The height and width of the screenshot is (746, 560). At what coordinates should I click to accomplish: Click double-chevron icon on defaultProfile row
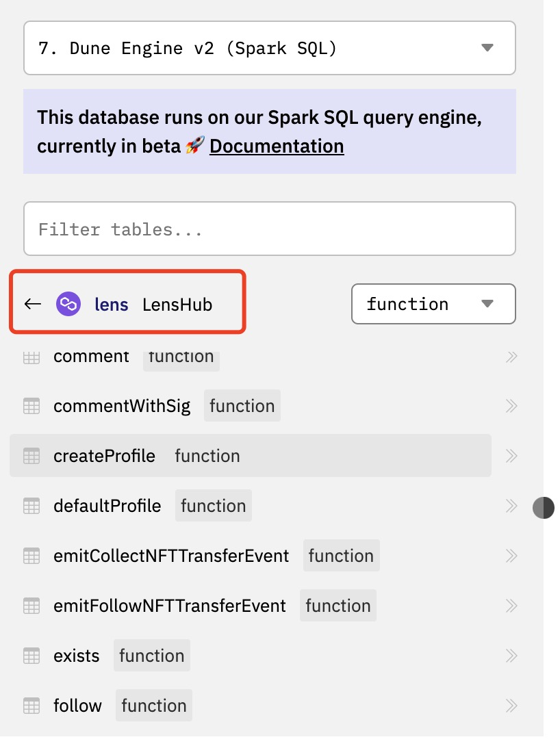coord(511,506)
